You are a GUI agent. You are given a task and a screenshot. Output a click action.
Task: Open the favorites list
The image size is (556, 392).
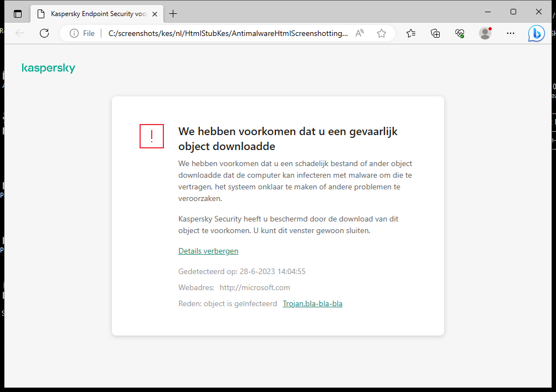tap(411, 33)
